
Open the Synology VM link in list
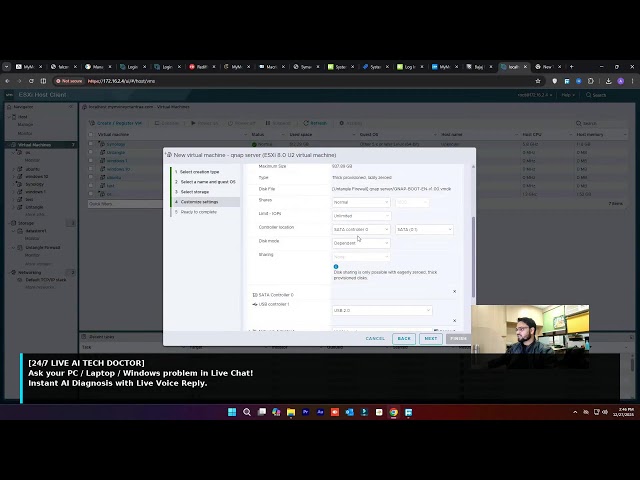[x=116, y=144]
